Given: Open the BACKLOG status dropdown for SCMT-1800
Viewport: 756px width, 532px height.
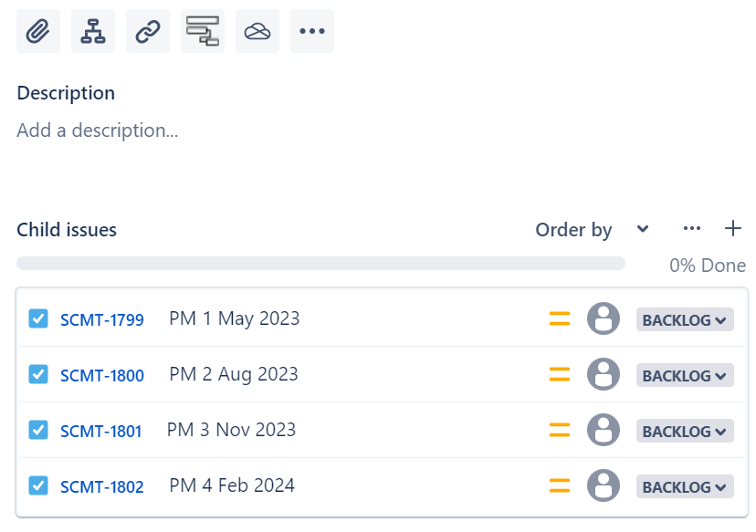Looking at the screenshot, I should [x=685, y=375].
